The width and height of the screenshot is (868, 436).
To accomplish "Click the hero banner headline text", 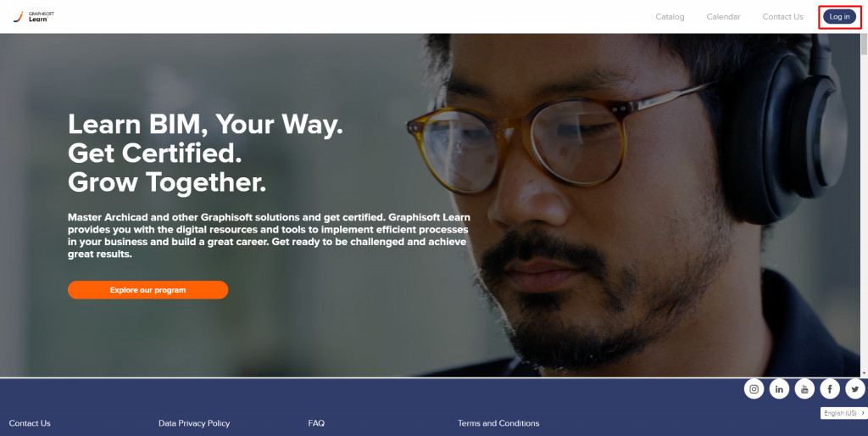I will point(205,153).
